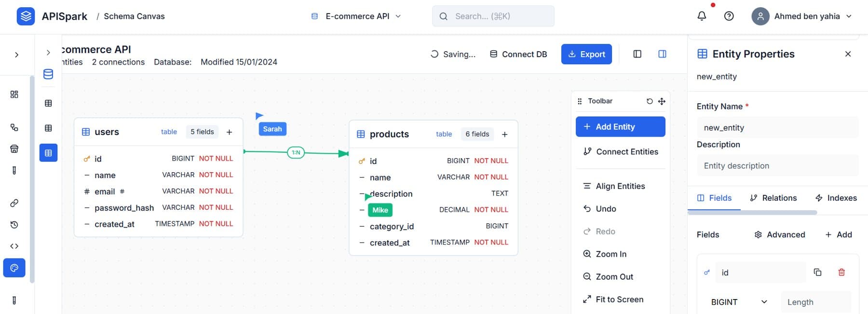This screenshot has width=868, height=314.
Task: Close the Entity Properties panel
Action: [848, 54]
